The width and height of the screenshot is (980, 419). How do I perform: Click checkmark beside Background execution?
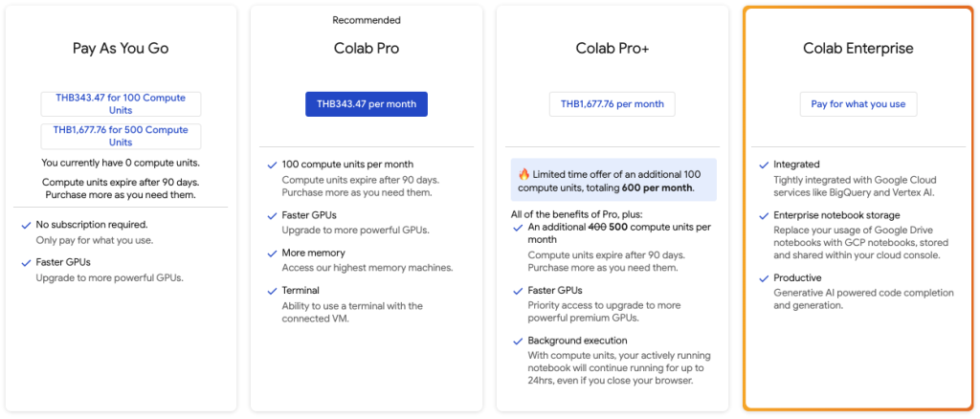tap(518, 341)
